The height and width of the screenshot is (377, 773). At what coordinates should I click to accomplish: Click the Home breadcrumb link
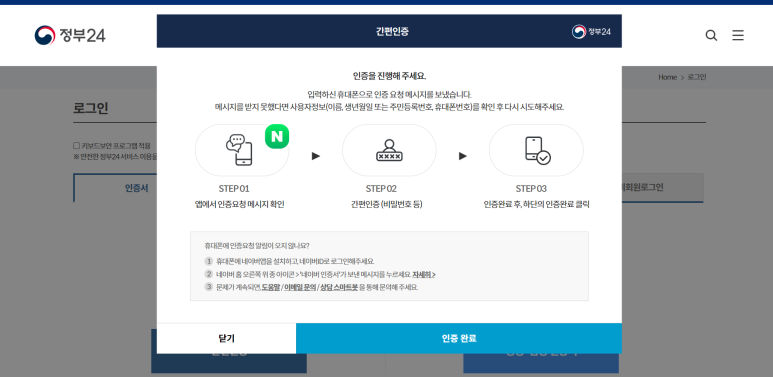click(x=668, y=77)
